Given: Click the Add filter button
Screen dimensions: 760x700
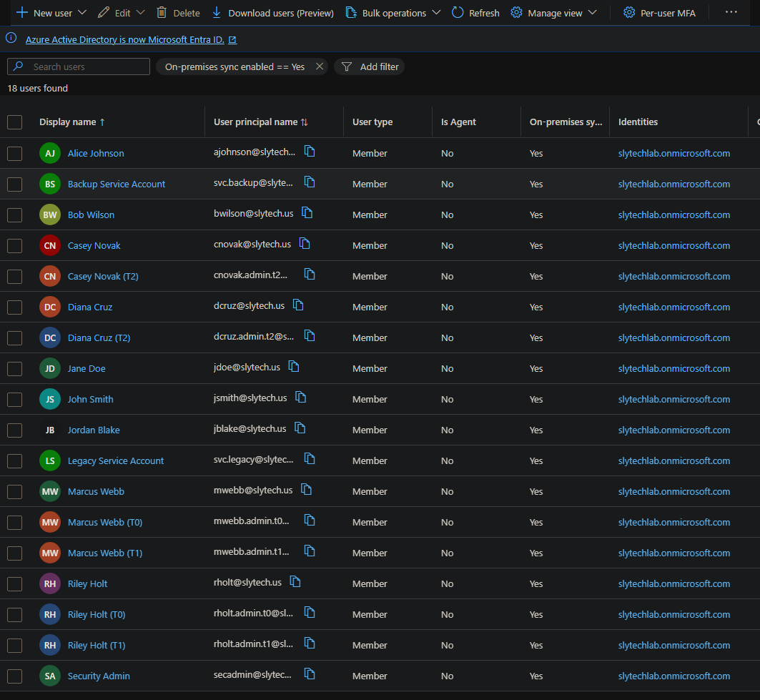Looking at the screenshot, I should pos(370,67).
